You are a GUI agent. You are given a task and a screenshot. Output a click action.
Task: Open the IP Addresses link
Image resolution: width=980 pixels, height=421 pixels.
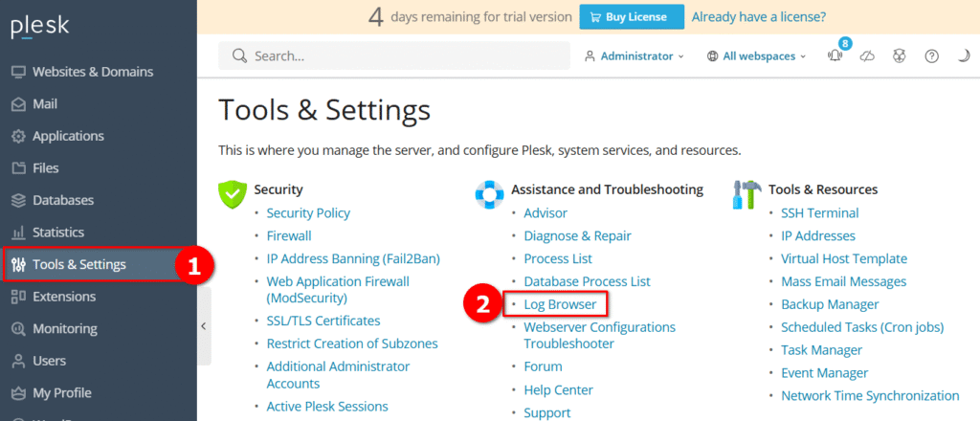(818, 236)
